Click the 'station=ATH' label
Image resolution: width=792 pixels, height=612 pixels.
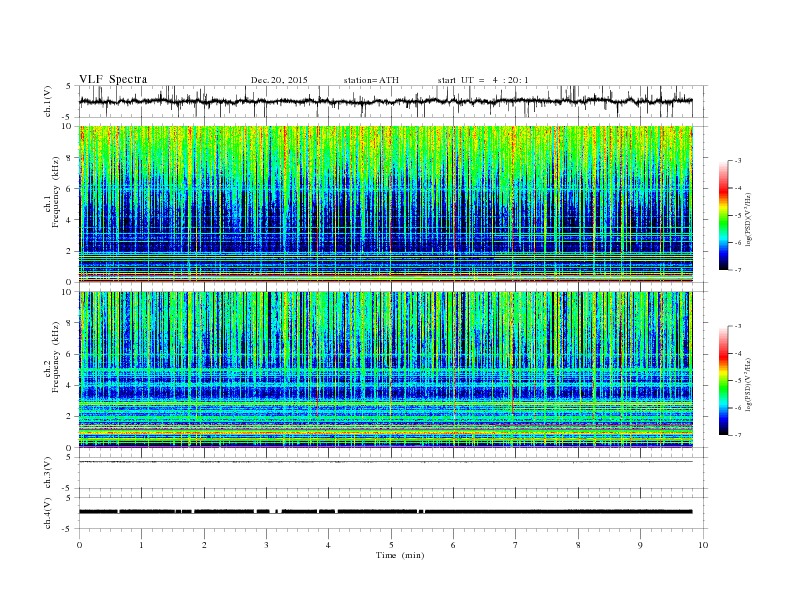pos(371,80)
